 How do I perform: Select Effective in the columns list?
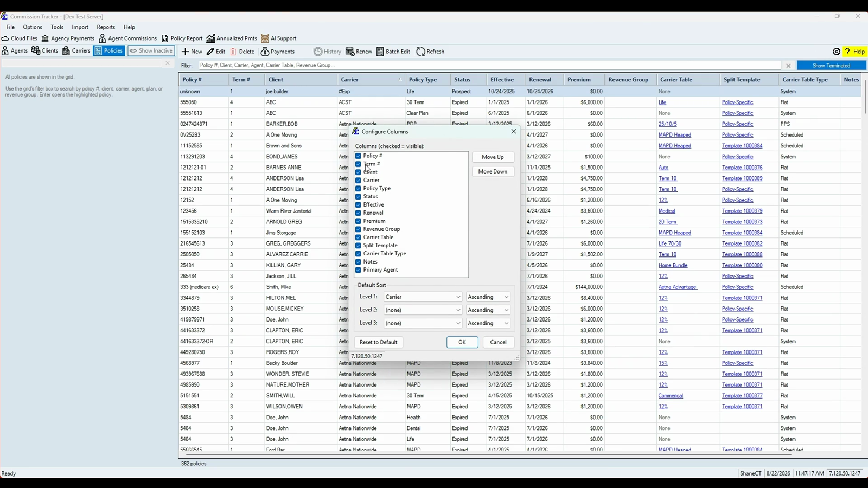pos(373,204)
